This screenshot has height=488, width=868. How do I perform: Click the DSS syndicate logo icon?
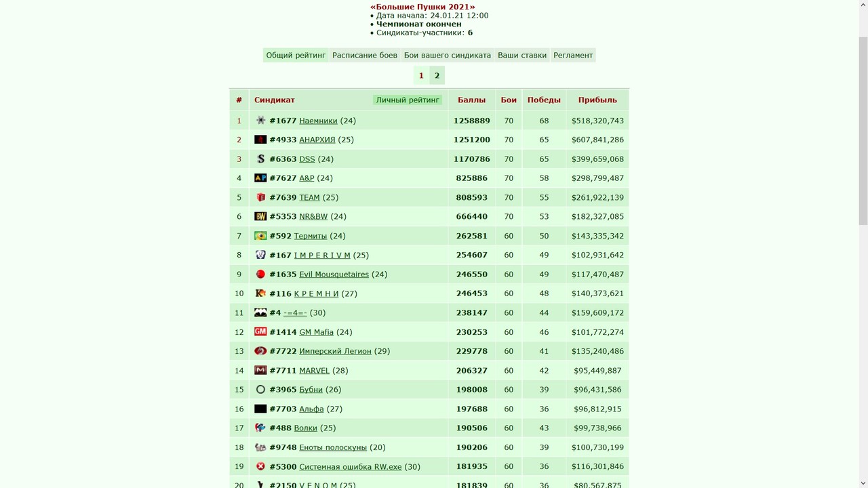pyautogui.click(x=260, y=159)
